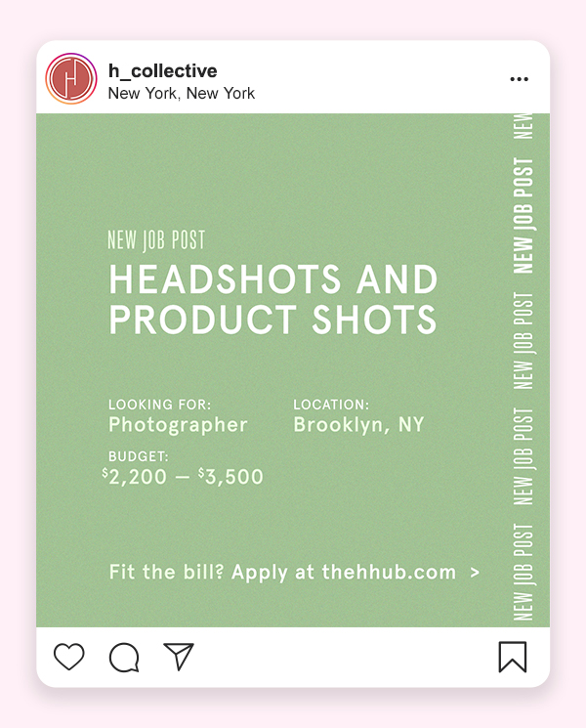Like the post with the heart icon

click(69, 657)
